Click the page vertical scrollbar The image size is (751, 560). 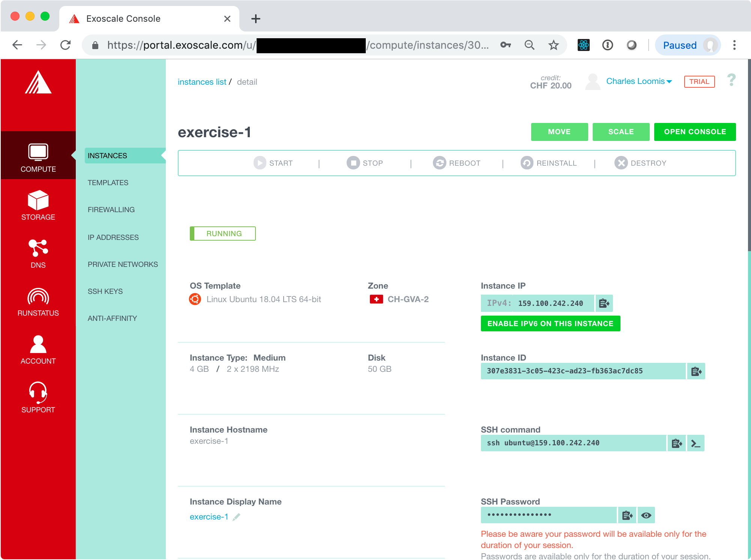(x=749, y=155)
